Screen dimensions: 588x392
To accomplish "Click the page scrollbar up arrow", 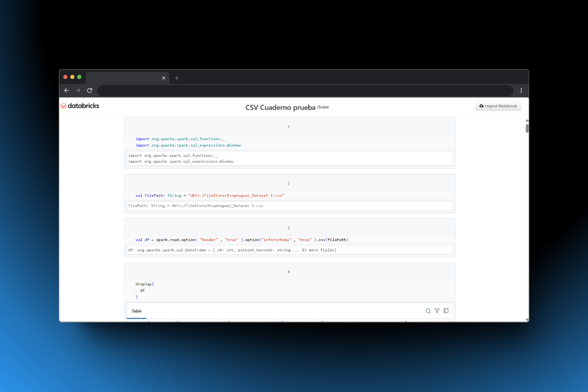I will [527, 120].
